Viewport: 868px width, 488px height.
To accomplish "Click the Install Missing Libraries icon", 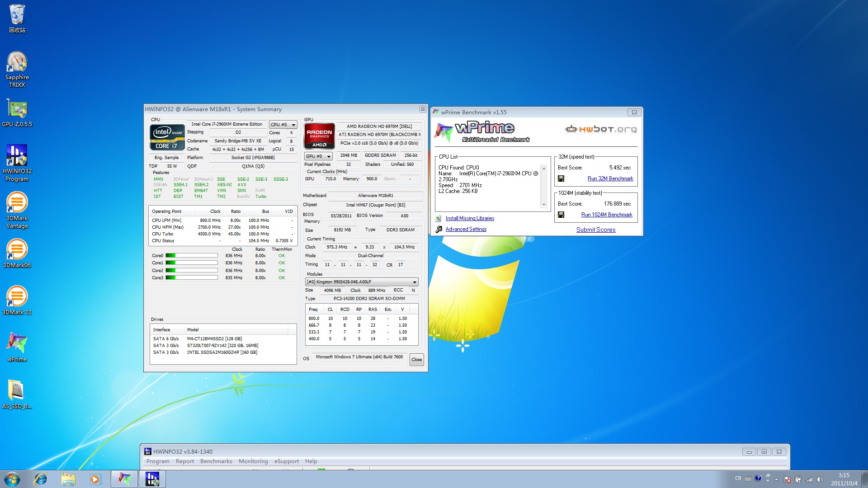I will point(439,218).
